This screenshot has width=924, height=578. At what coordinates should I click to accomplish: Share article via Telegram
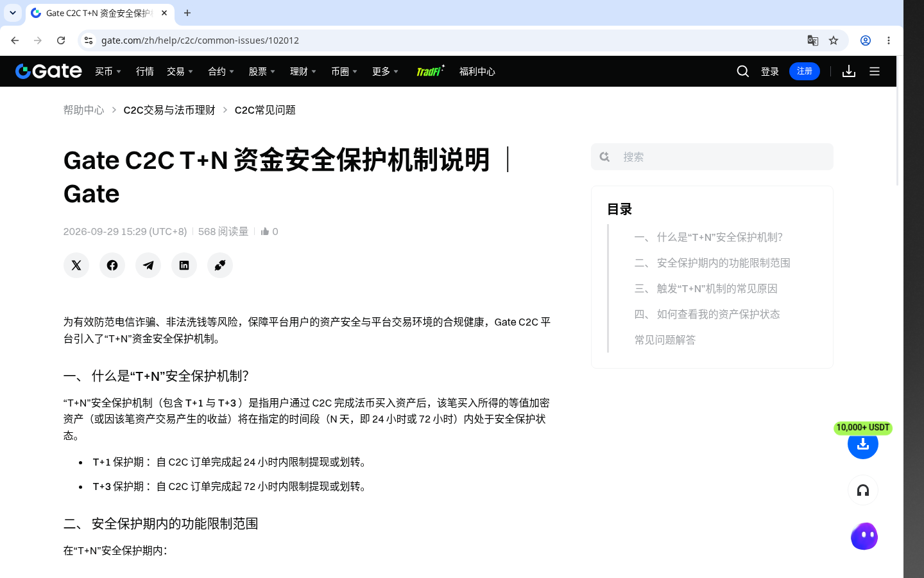pos(148,265)
